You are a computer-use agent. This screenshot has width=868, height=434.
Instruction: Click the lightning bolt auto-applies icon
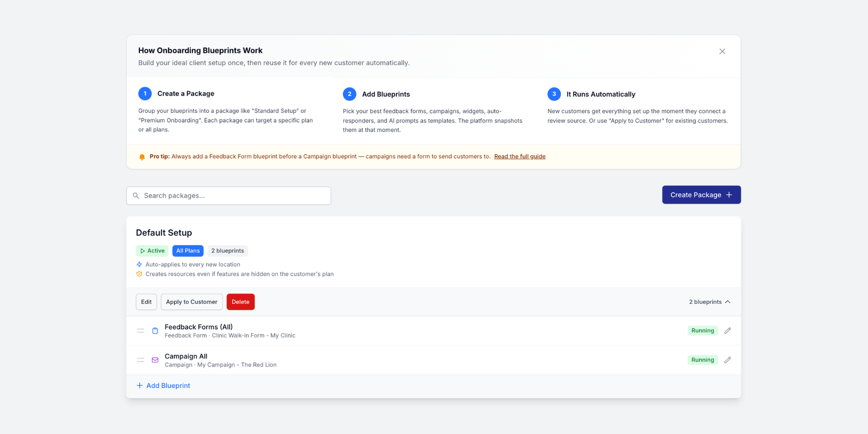coord(139,265)
